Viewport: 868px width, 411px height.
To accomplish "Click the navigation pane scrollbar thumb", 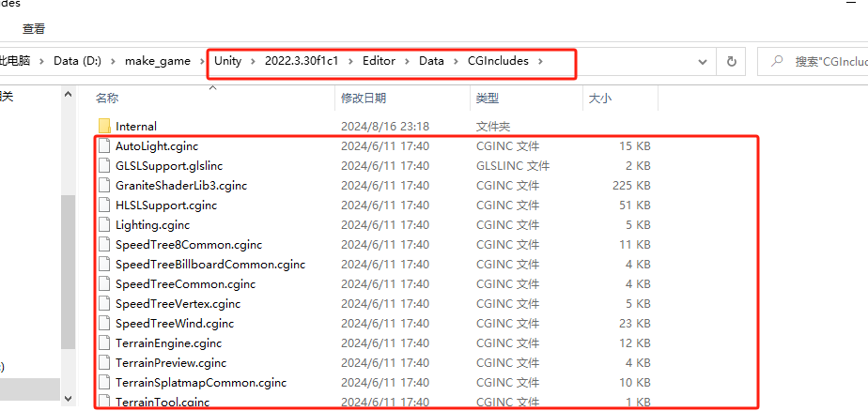I will (x=68, y=271).
